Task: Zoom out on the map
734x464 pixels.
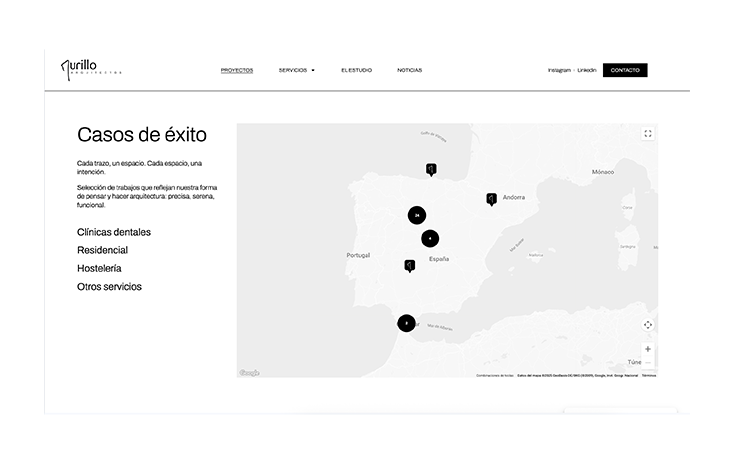Action: 648,363
